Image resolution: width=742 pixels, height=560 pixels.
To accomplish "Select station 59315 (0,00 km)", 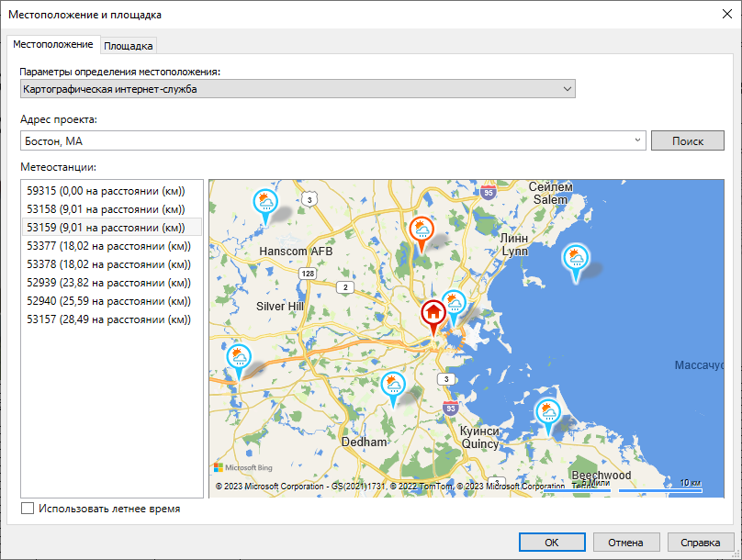I will click(x=112, y=191).
